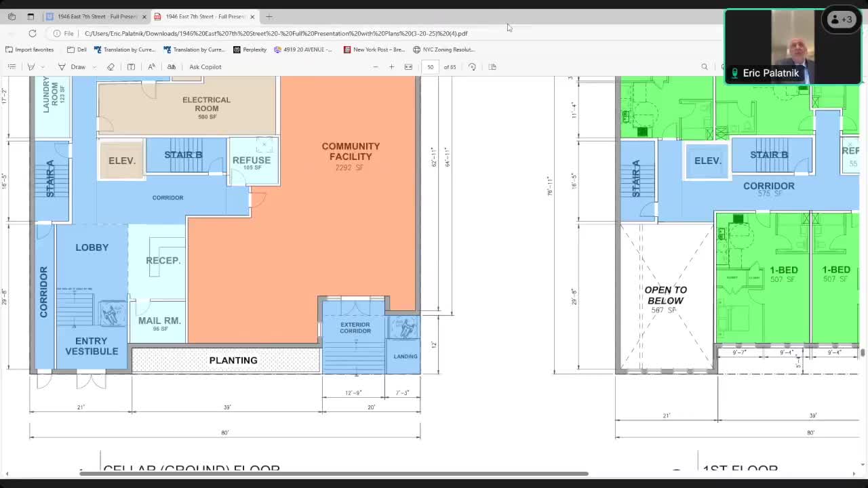The width and height of the screenshot is (868, 488).
Task: Expand highlight color dropdown arrow
Action: point(43,66)
